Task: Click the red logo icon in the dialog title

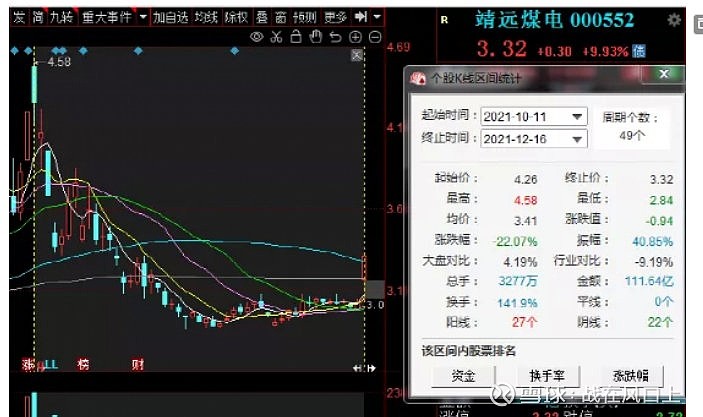Action: pos(418,78)
